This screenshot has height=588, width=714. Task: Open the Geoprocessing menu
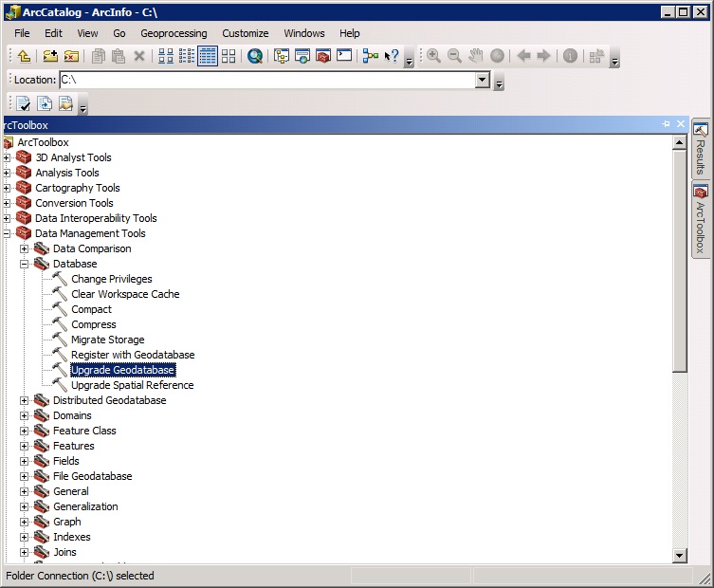click(x=174, y=33)
